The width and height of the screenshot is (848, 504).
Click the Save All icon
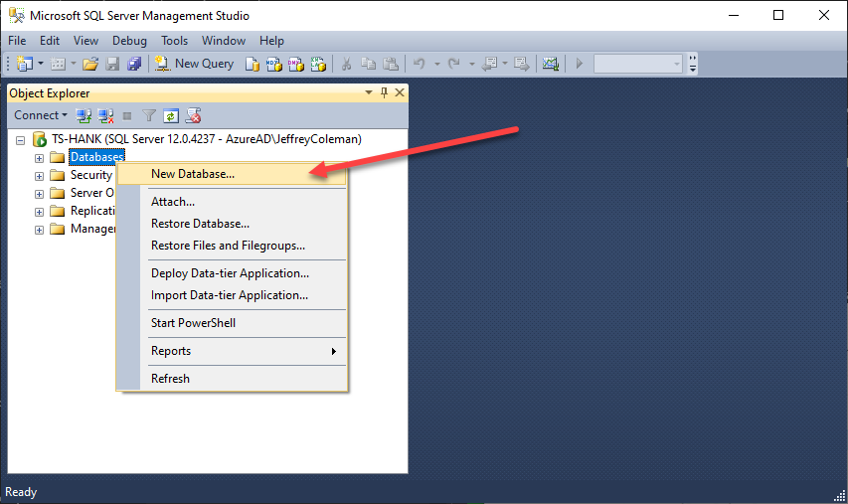pos(134,64)
